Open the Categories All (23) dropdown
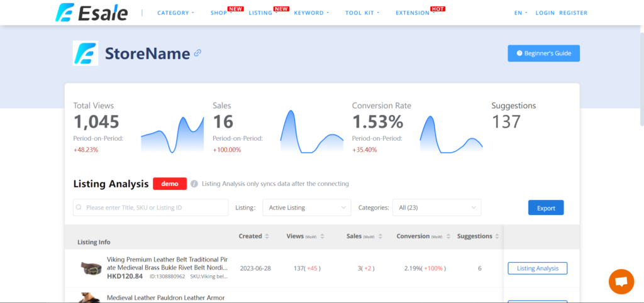 (436, 207)
